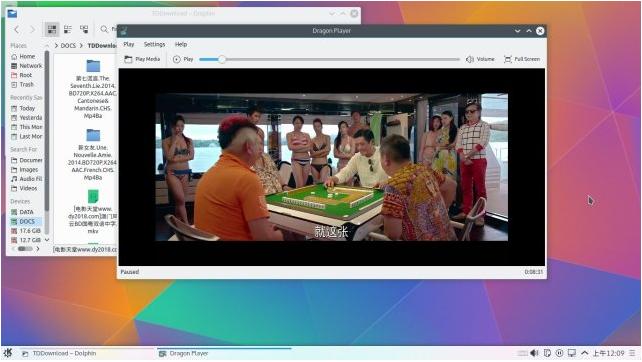Click the circular pause-like tray icon

[x=559, y=353]
